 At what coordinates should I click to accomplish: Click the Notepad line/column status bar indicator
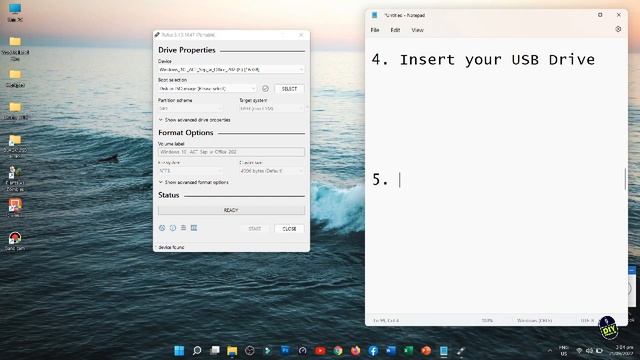[386, 320]
